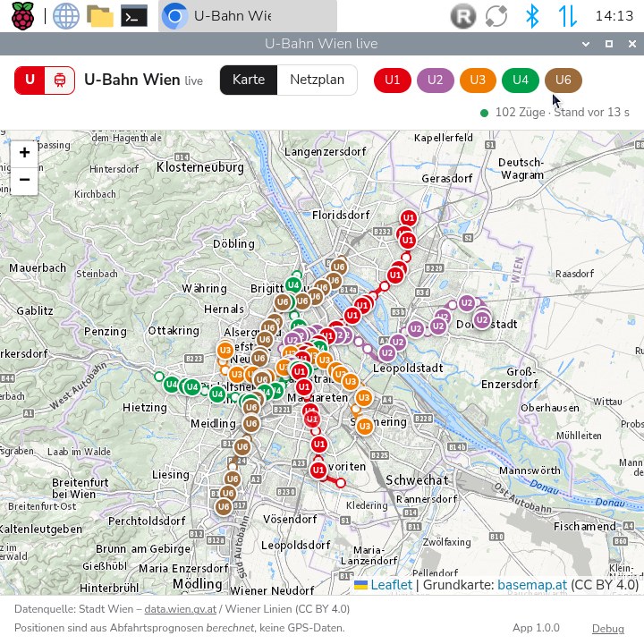
Task: Select northernmost U1 train marker
Action: pos(409,218)
